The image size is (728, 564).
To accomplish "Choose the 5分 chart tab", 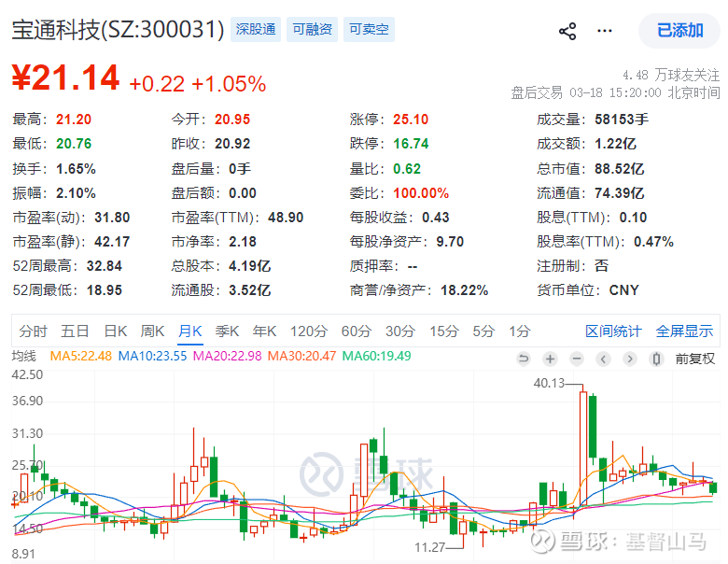I will pyautogui.click(x=483, y=331).
